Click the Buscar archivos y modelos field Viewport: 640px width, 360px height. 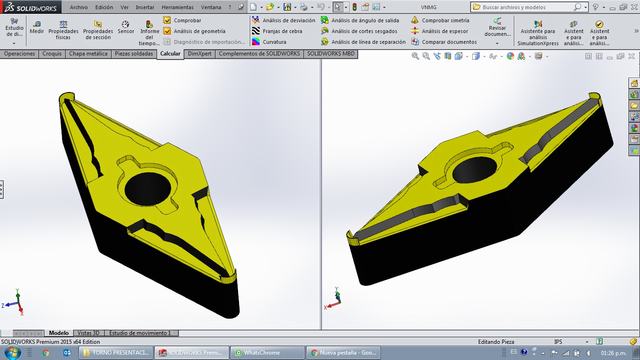[x=527, y=7]
